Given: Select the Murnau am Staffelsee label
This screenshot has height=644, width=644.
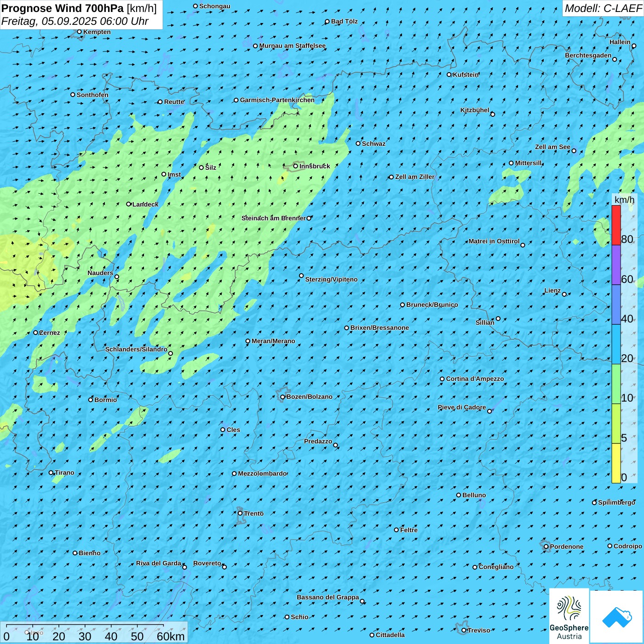Looking at the screenshot, I should pos(292,46).
